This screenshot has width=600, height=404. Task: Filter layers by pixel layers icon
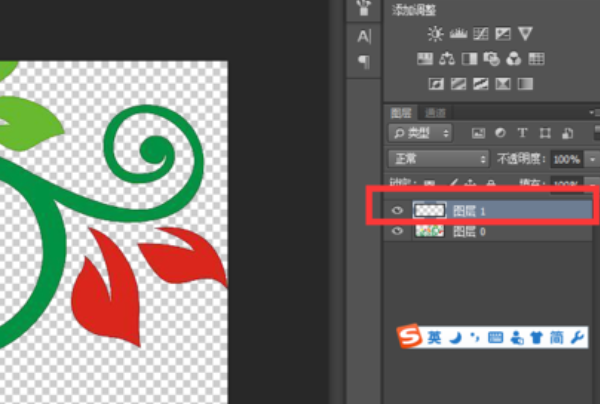click(x=478, y=133)
